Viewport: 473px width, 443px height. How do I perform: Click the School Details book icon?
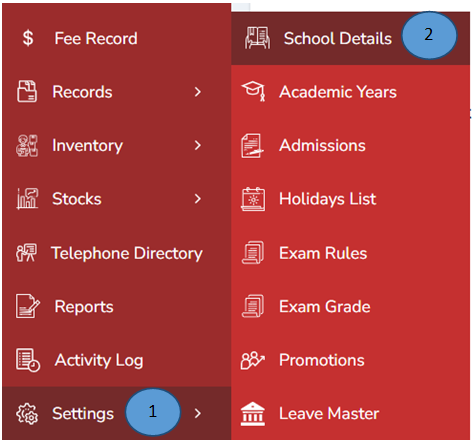[257, 38]
